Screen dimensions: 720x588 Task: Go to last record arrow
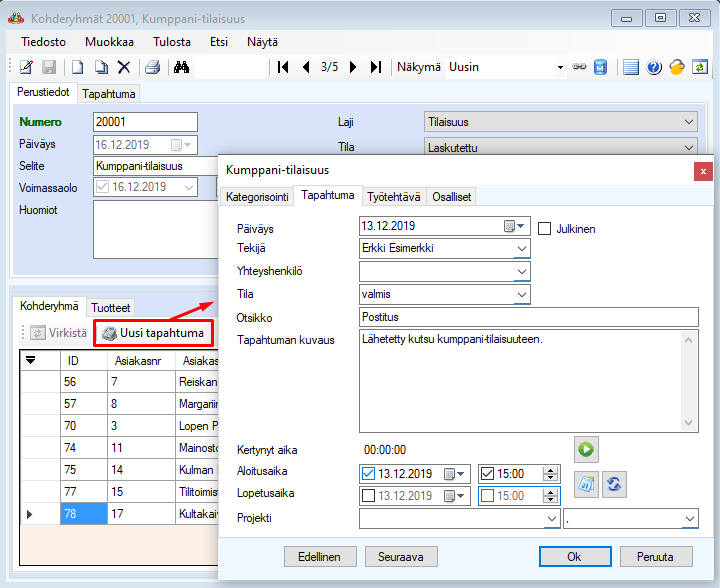(x=376, y=67)
